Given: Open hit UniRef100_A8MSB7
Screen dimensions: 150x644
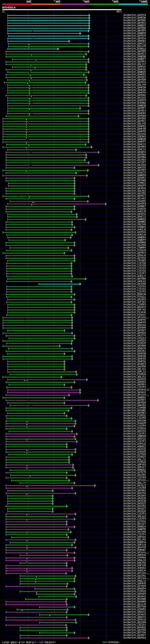Looking at the screenshot, I should (x=135, y=41).
